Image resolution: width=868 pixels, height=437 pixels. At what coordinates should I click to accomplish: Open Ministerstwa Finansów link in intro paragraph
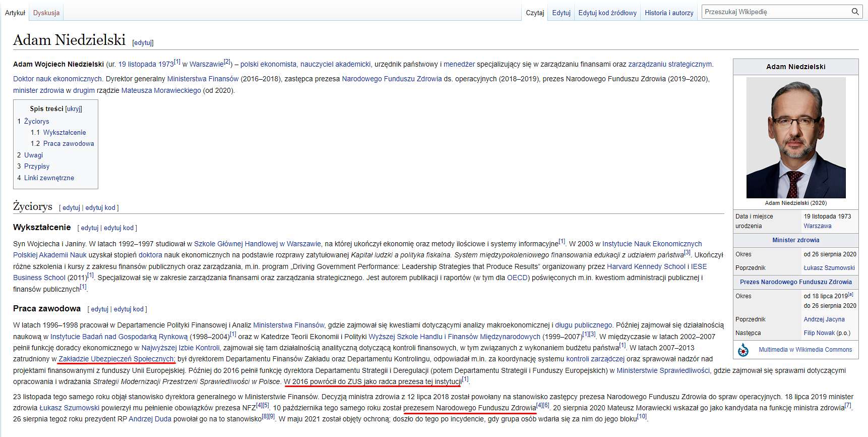point(203,79)
